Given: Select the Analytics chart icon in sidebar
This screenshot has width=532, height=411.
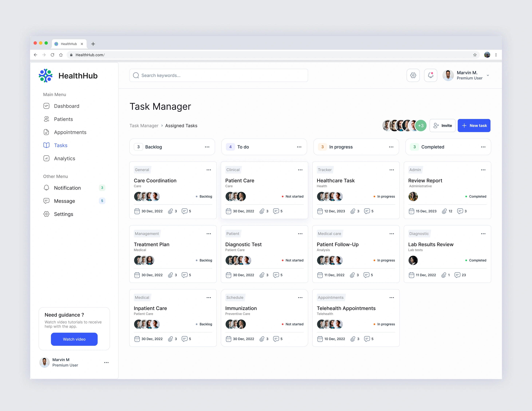Looking at the screenshot, I should tap(46, 158).
